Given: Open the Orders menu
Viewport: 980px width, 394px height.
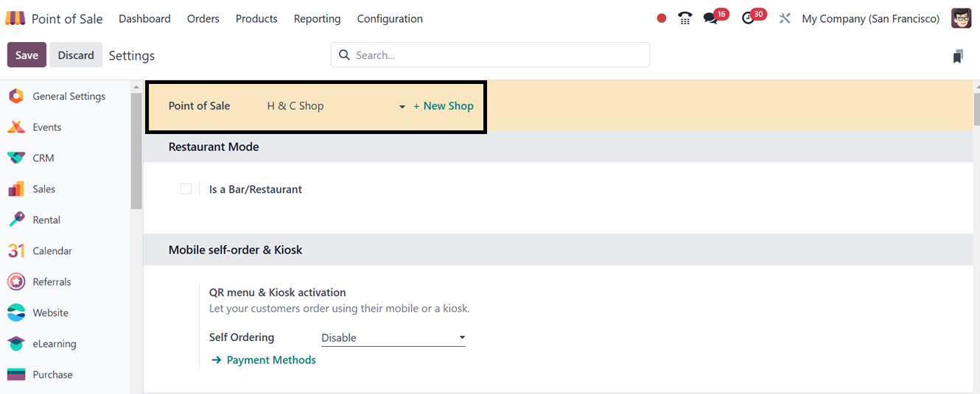Looking at the screenshot, I should (203, 18).
